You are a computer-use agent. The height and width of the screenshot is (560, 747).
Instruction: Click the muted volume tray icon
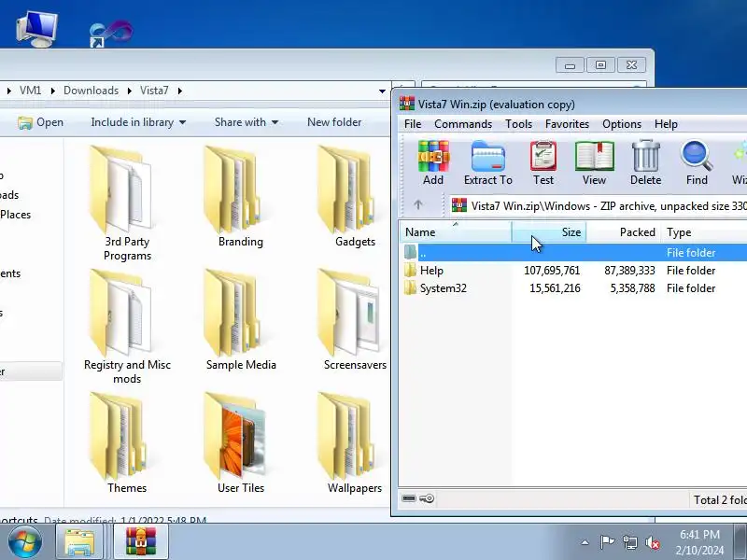click(x=652, y=542)
